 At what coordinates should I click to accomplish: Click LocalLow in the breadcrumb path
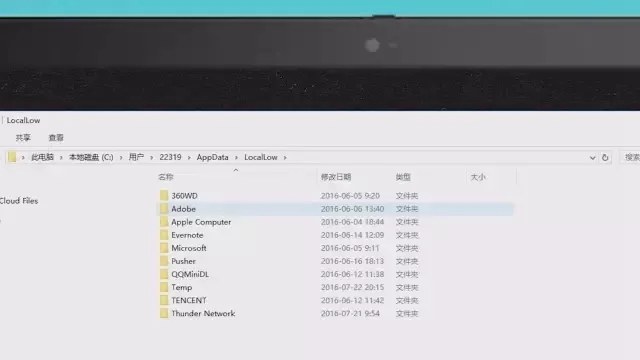(x=261, y=157)
